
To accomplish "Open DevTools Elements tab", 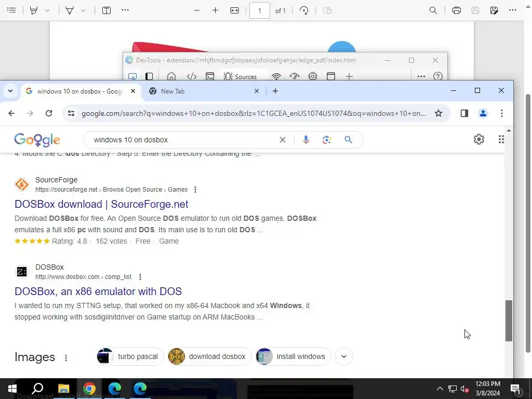I will (x=192, y=76).
